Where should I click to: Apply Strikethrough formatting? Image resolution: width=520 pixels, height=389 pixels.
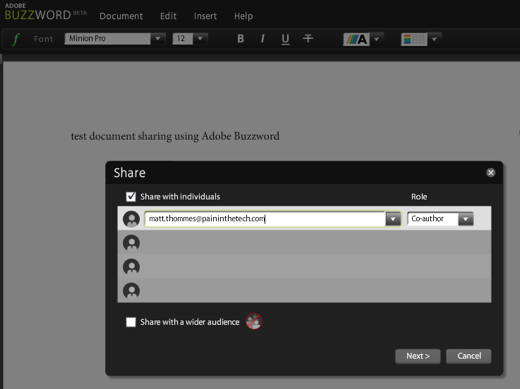(308, 39)
